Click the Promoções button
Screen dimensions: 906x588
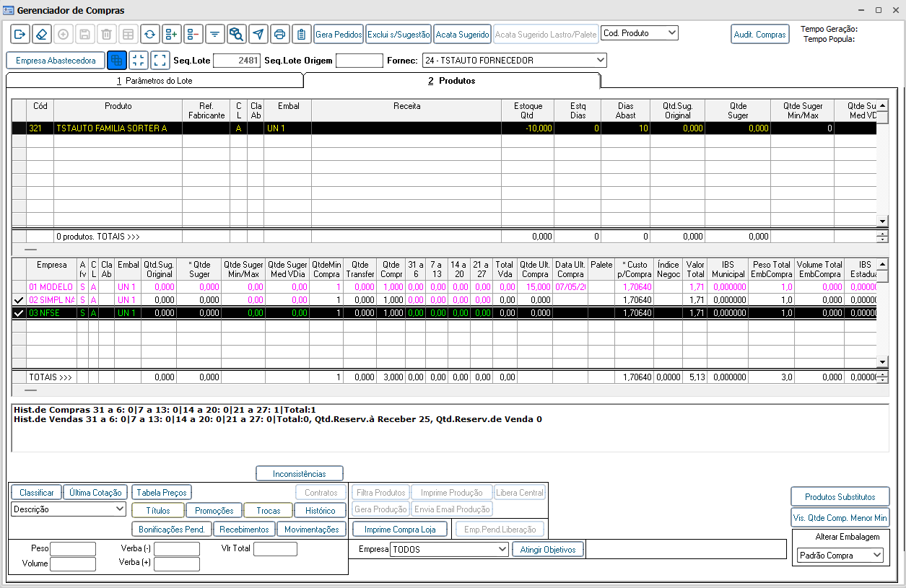(214, 510)
